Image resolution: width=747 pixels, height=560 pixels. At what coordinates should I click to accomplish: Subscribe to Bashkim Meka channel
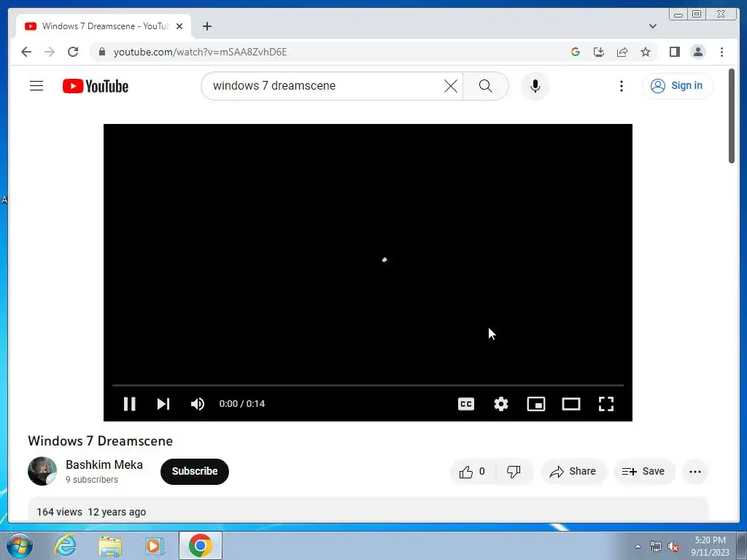coord(194,472)
